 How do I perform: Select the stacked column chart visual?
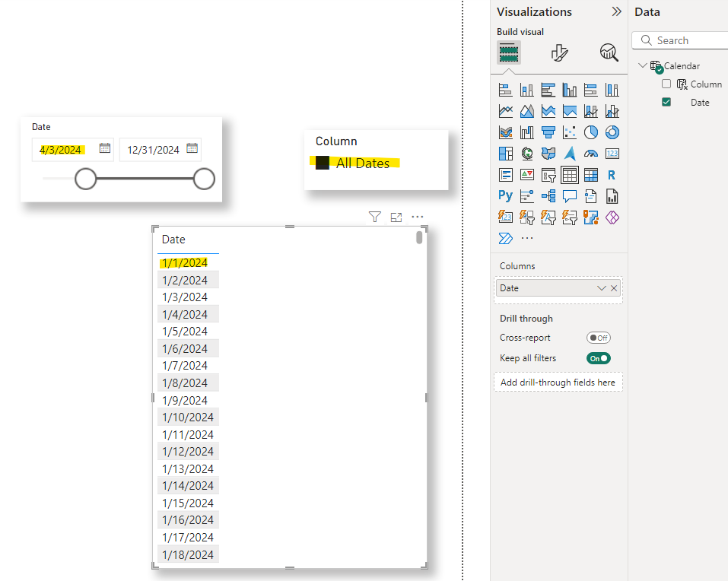[x=526, y=90]
